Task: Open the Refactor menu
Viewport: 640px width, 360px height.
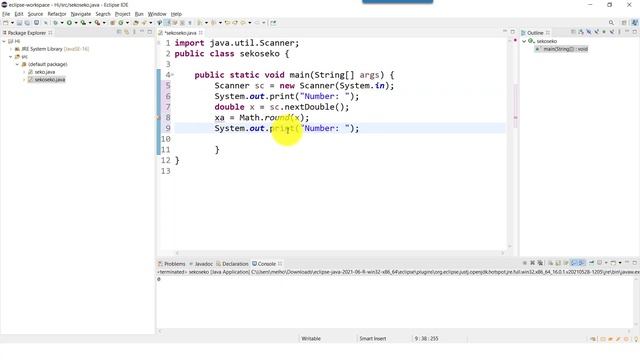Action: (x=57, y=14)
